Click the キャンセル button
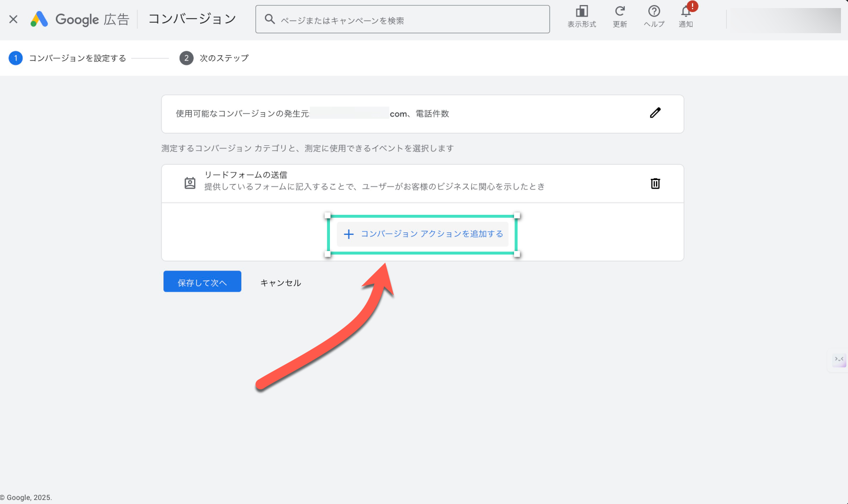The height and width of the screenshot is (504, 848). click(x=280, y=283)
